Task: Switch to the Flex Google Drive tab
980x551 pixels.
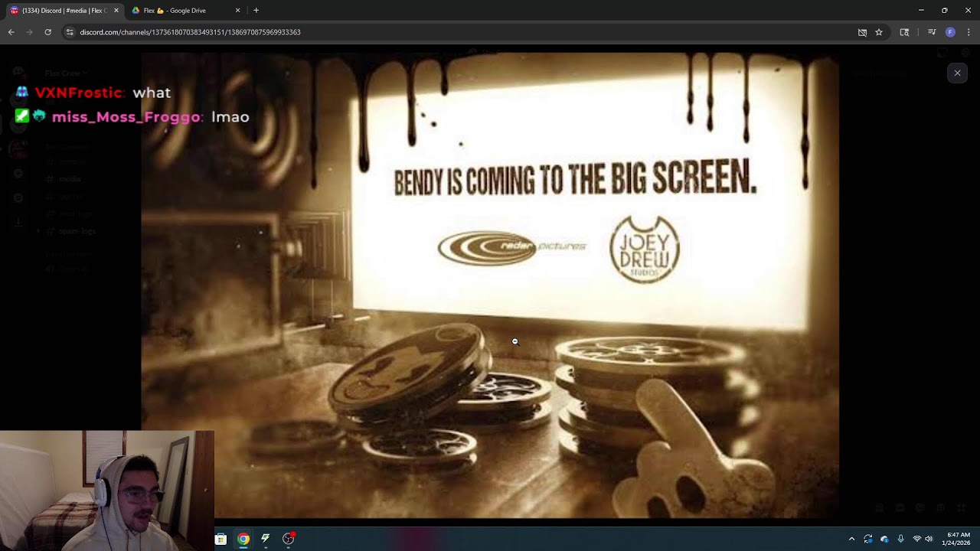Action: pos(186,11)
